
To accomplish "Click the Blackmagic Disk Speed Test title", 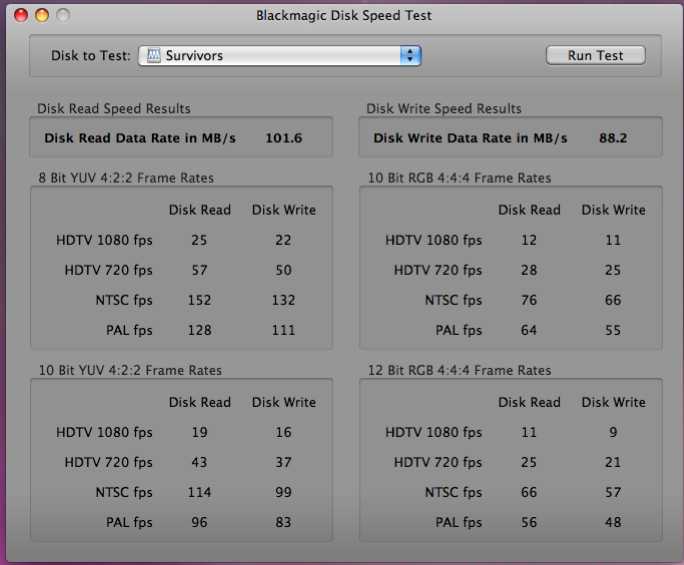I will 344,15.
